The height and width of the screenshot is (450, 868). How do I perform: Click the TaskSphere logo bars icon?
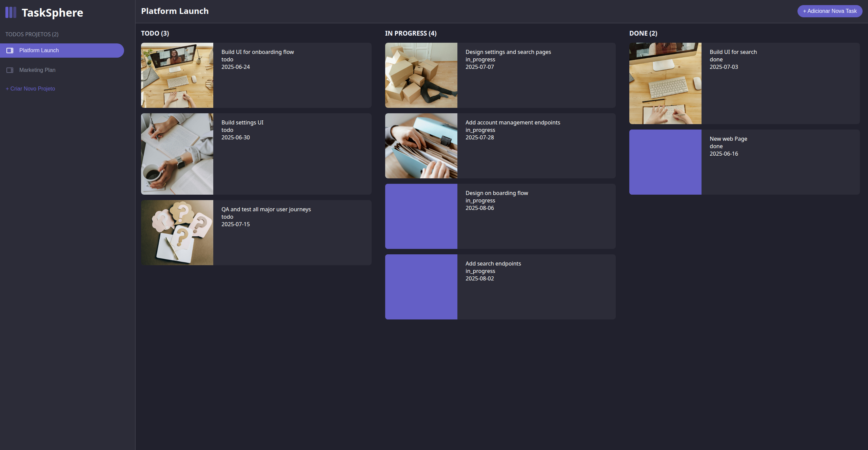pos(11,13)
